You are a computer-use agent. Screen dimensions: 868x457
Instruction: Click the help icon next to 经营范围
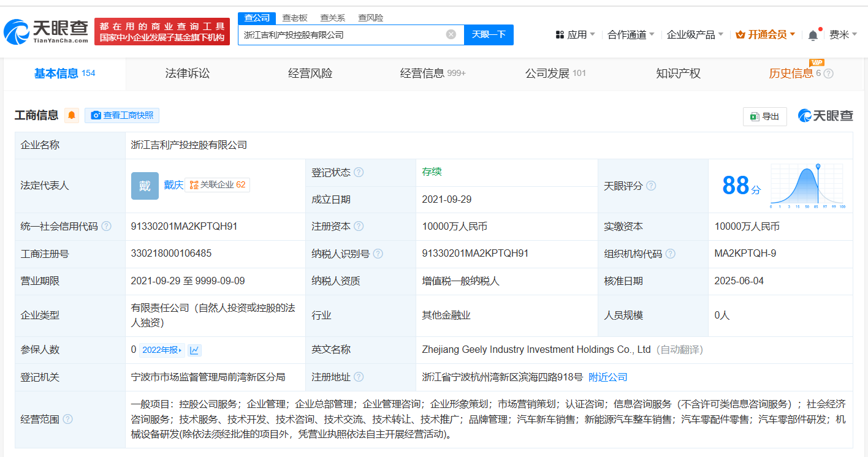coord(67,419)
